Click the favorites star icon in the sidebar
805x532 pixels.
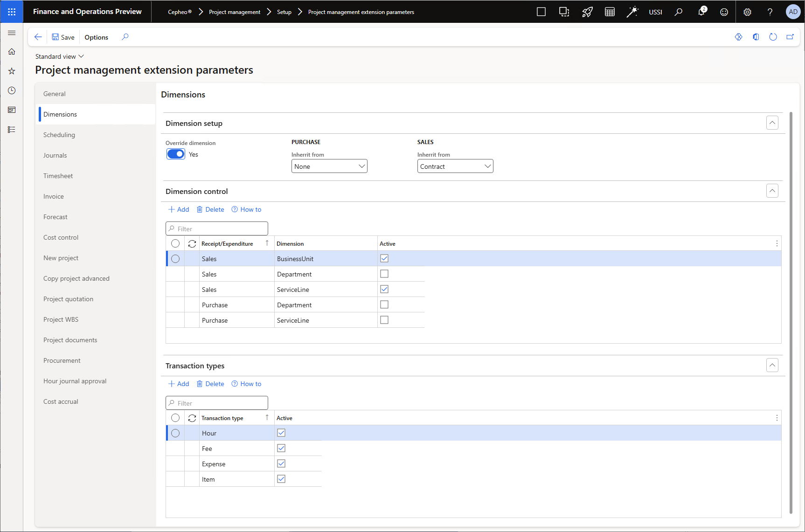[x=12, y=71]
